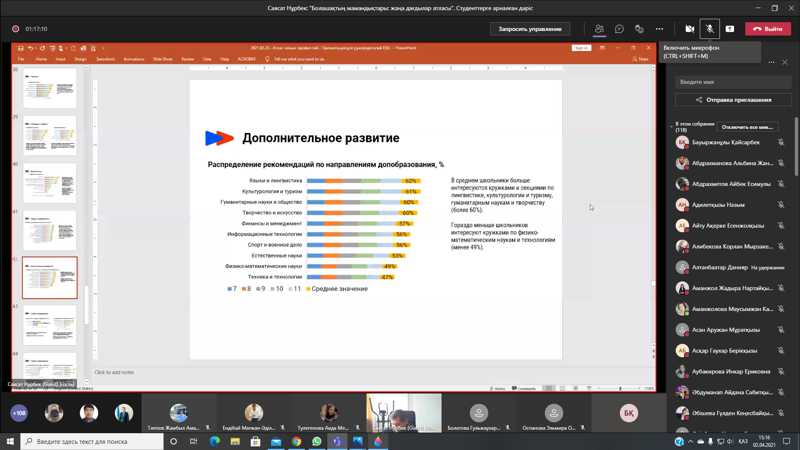Viewport: 800px width, 450px height.
Task: Close the participants side panel
Action: coord(785,62)
